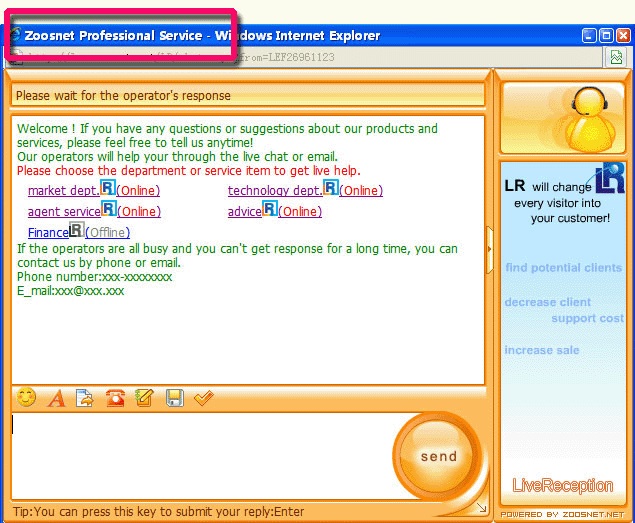Click the R icon beside advice
Viewport: 635px width, 523px height.
[270, 209]
